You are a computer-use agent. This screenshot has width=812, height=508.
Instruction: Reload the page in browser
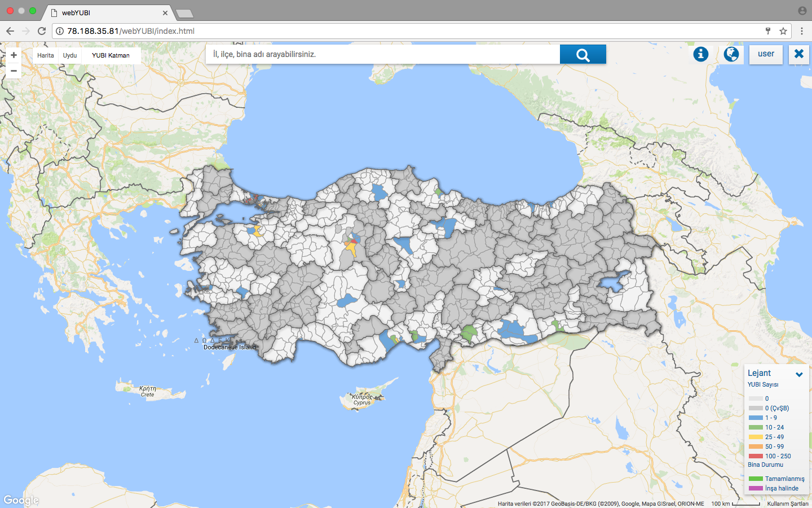tap(42, 31)
